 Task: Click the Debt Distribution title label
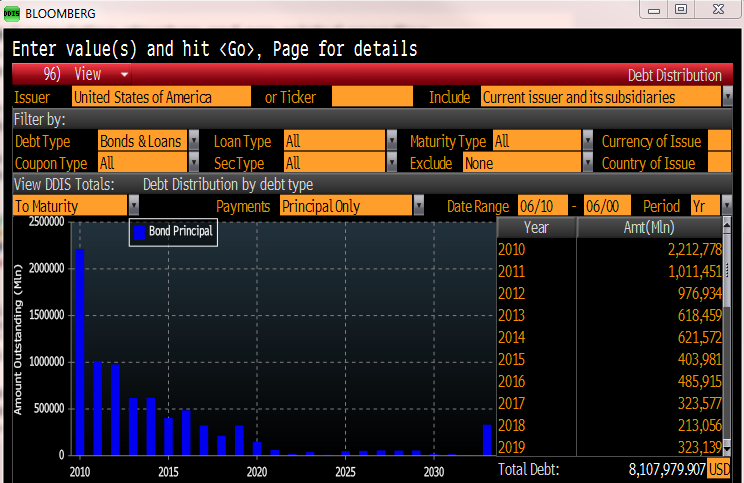(x=674, y=75)
